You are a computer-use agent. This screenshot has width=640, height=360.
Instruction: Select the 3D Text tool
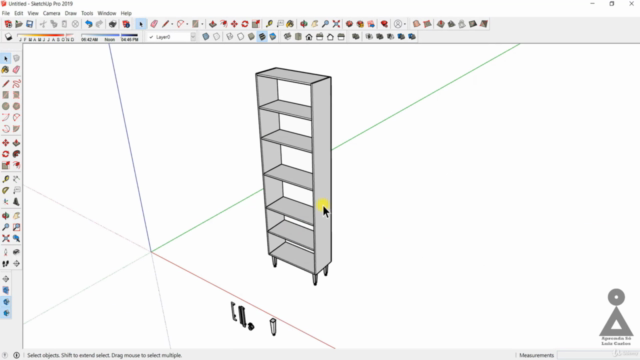tap(16, 202)
